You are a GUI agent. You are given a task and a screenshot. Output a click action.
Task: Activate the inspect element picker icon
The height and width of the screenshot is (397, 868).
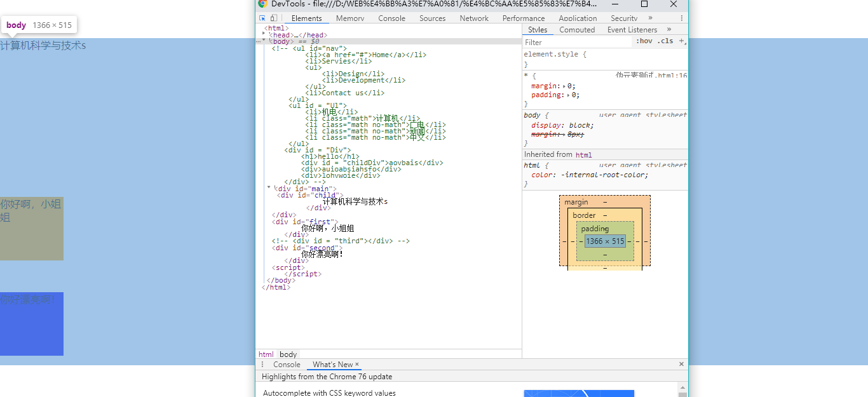[262, 18]
